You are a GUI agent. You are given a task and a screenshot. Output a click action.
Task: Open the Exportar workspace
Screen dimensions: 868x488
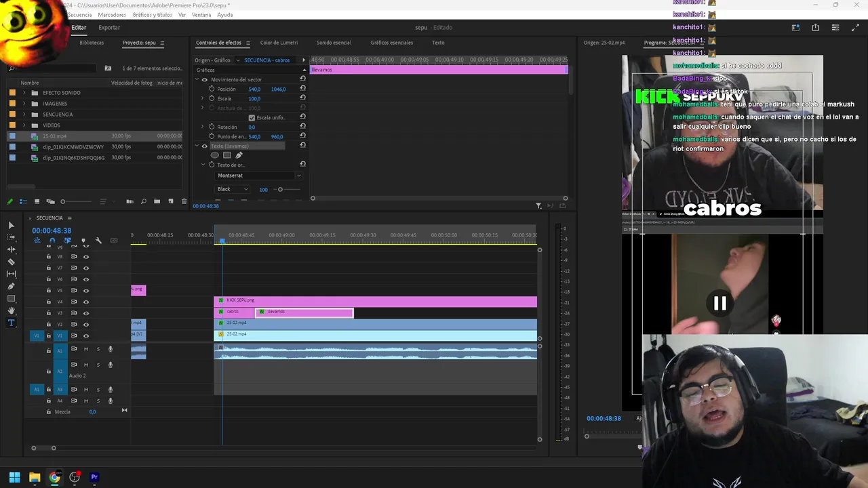[109, 28]
